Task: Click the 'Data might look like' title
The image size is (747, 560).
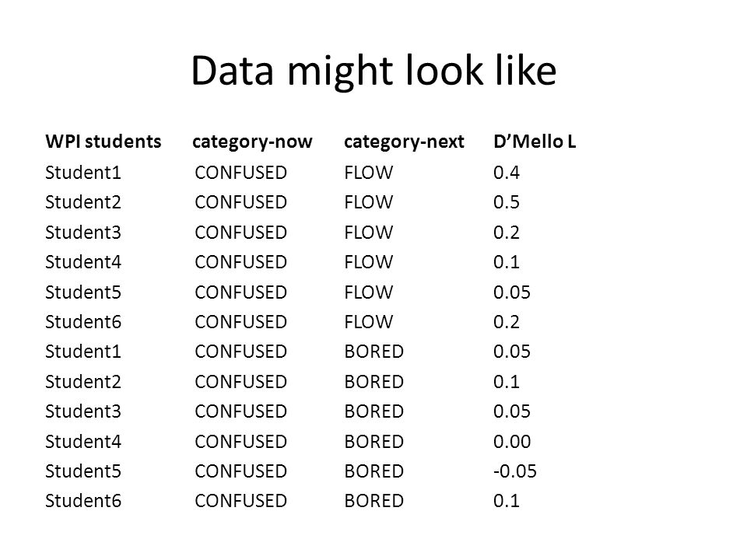Action: click(374, 71)
